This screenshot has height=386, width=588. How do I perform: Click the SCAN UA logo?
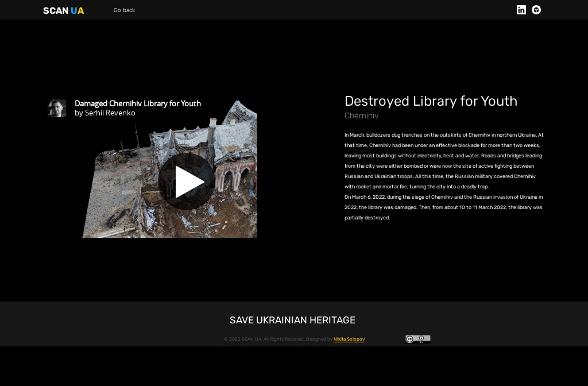(63, 10)
